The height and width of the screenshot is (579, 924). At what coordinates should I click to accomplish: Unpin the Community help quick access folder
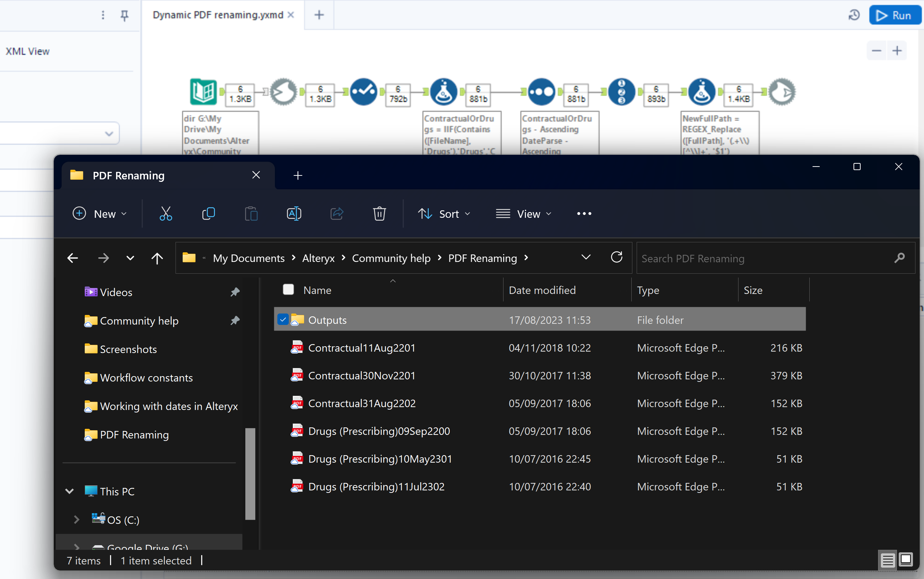coord(235,321)
